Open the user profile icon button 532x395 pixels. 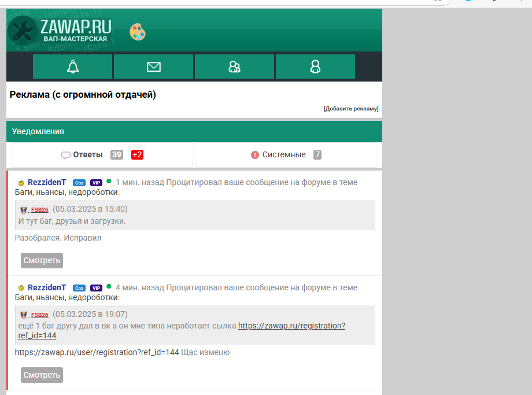[315, 67]
